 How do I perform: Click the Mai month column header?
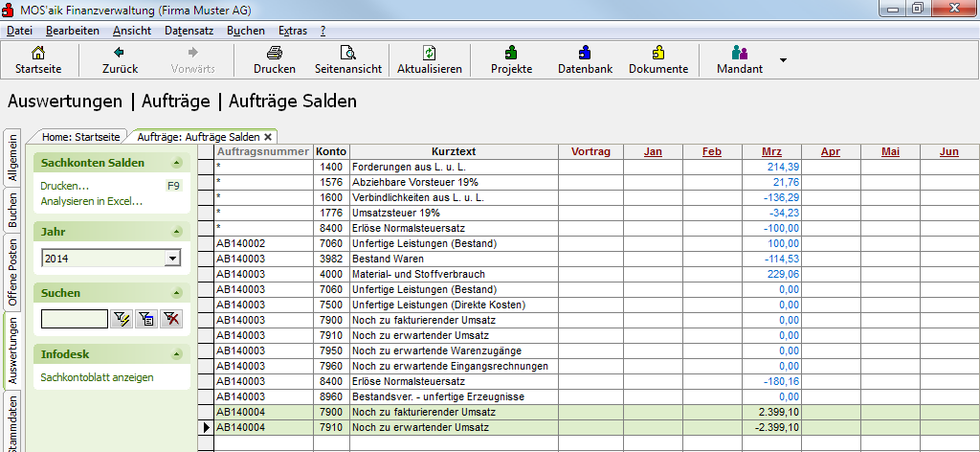(x=891, y=151)
